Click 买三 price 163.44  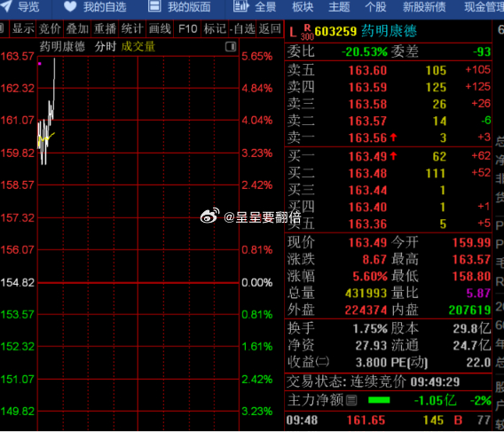pos(367,191)
